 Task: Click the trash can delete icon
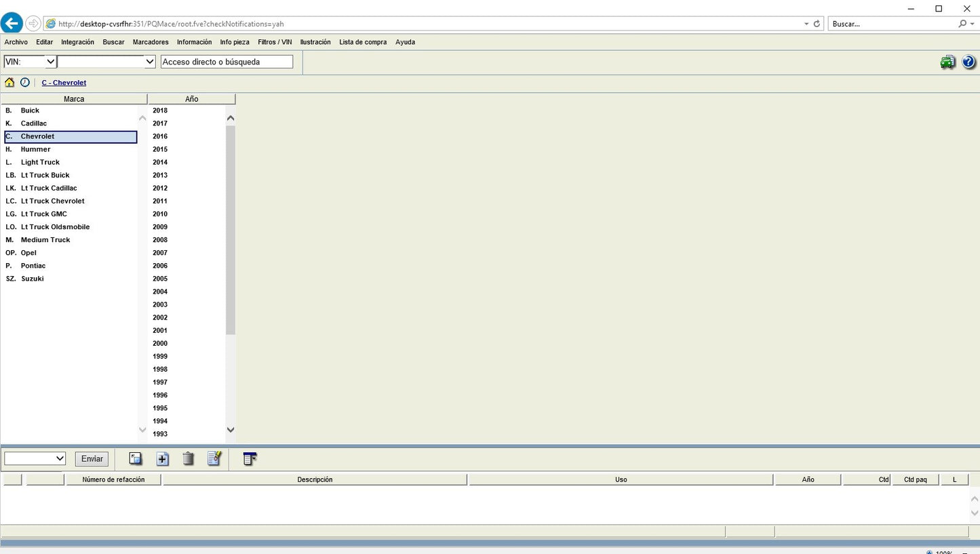(x=189, y=459)
